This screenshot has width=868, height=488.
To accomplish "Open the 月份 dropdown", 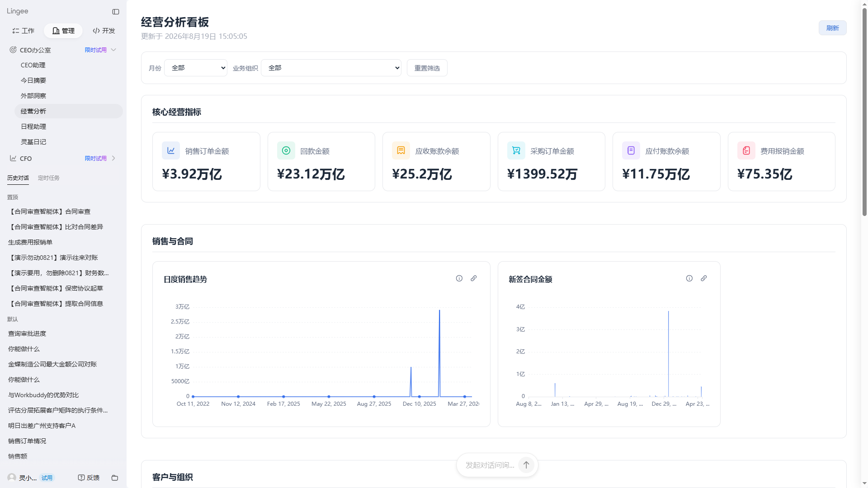I will click(x=196, y=68).
